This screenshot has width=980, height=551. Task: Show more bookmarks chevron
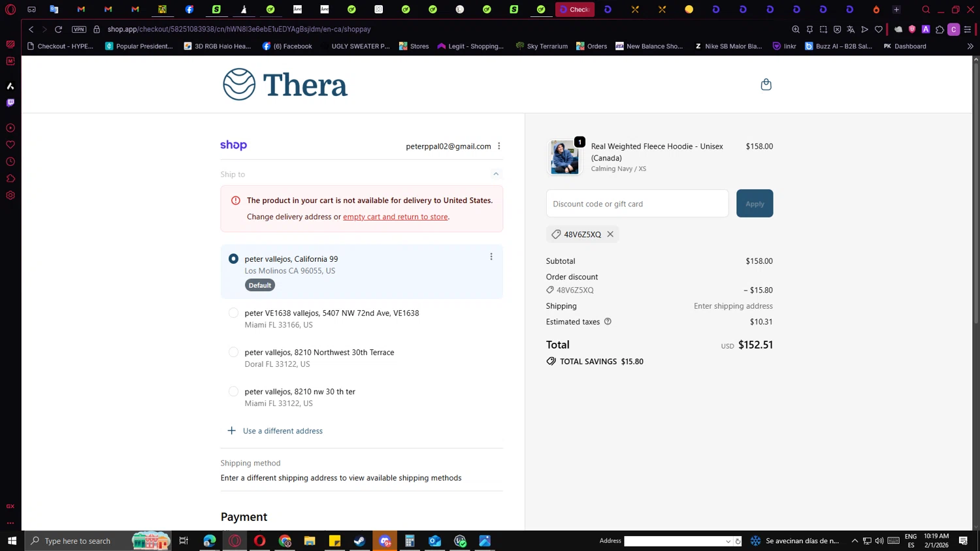point(970,46)
